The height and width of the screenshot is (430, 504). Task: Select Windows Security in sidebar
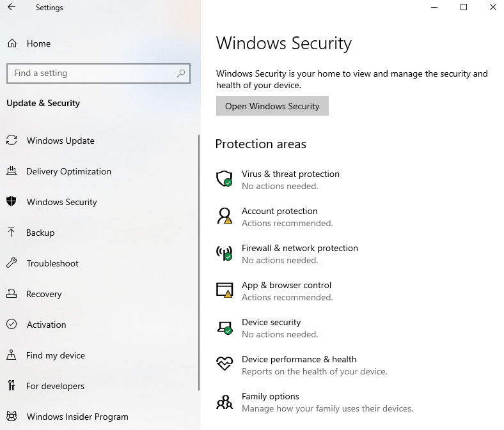(x=61, y=202)
